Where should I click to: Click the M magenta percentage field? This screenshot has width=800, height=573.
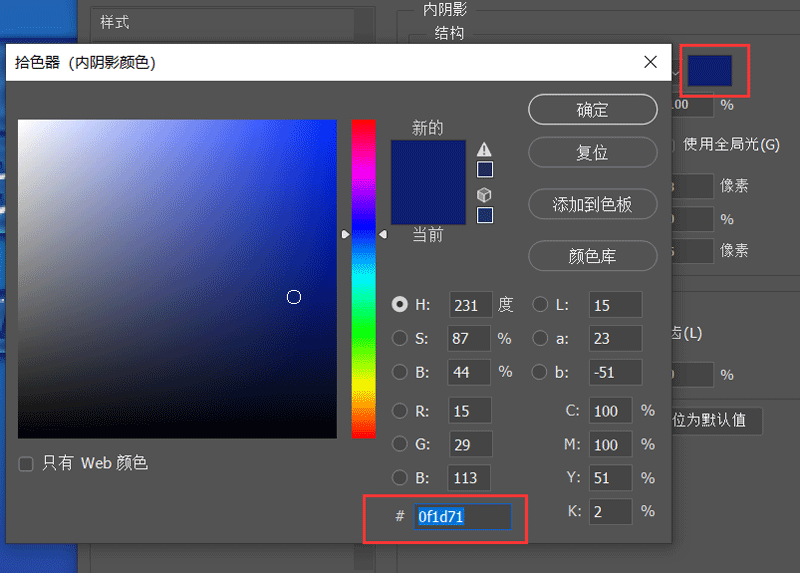(x=611, y=444)
